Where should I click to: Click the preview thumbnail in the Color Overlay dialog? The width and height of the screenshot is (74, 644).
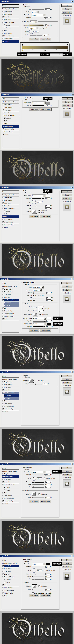pyautogui.click(x=67, y=114)
